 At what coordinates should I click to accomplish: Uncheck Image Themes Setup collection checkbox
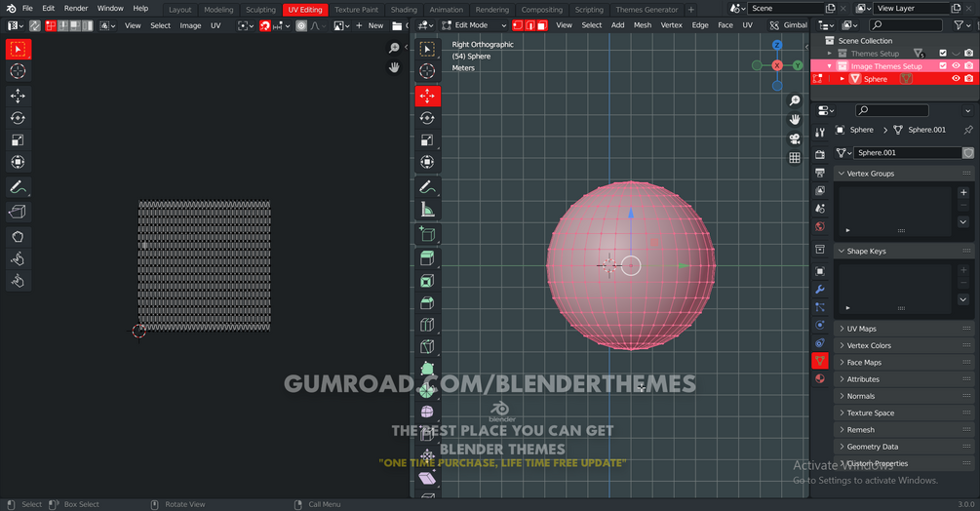943,65
